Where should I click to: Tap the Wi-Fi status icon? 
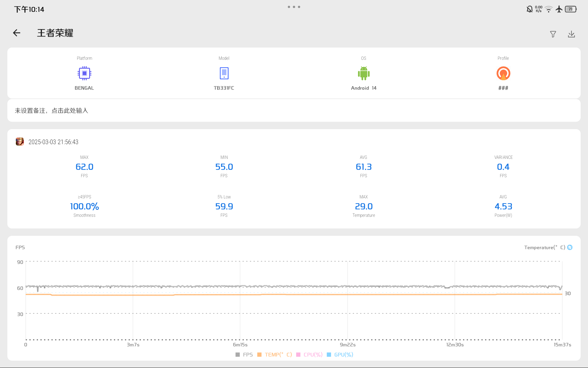548,9
